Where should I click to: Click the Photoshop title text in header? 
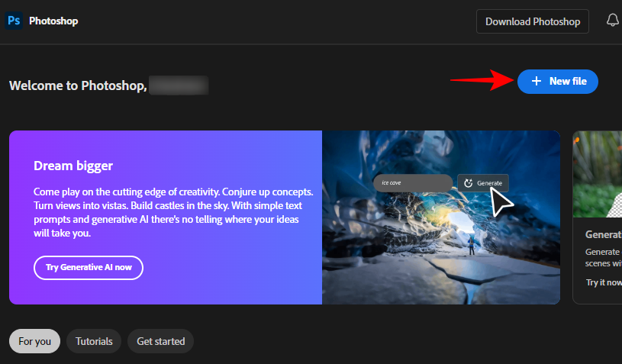[x=53, y=21]
